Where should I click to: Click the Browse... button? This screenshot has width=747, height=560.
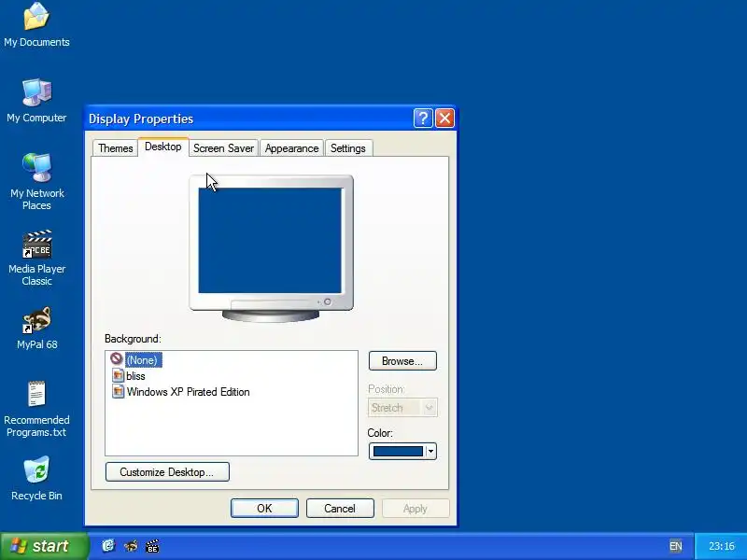[402, 361]
